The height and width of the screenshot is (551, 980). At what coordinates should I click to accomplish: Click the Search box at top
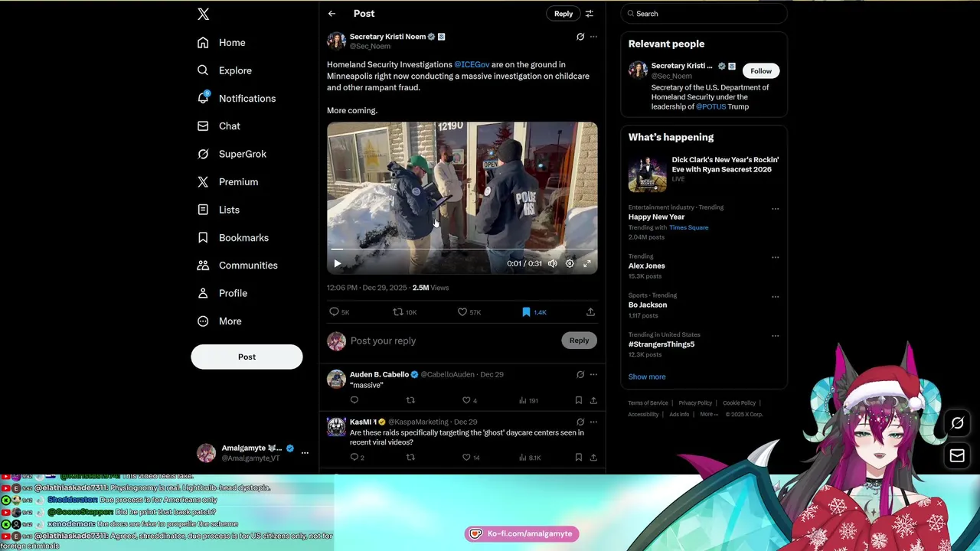click(x=704, y=14)
